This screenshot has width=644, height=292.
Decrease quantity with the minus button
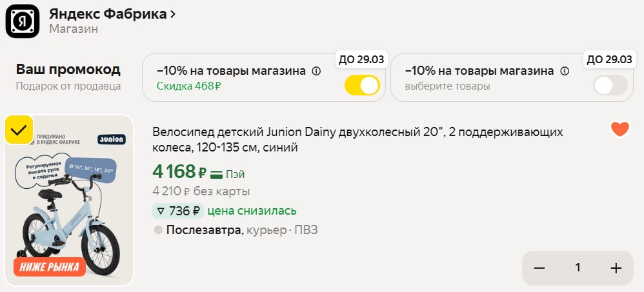pyautogui.click(x=539, y=268)
